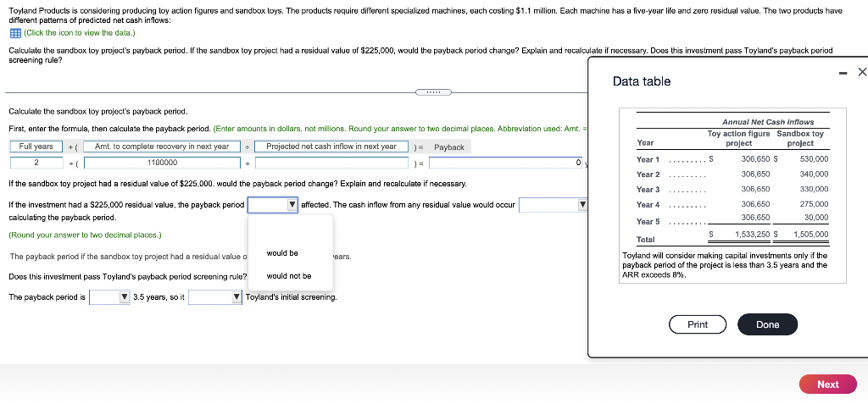Open the dropdown before 'Toyland's initial screening'
The height and width of the screenshot is (404, 868).
coord(214,297)
